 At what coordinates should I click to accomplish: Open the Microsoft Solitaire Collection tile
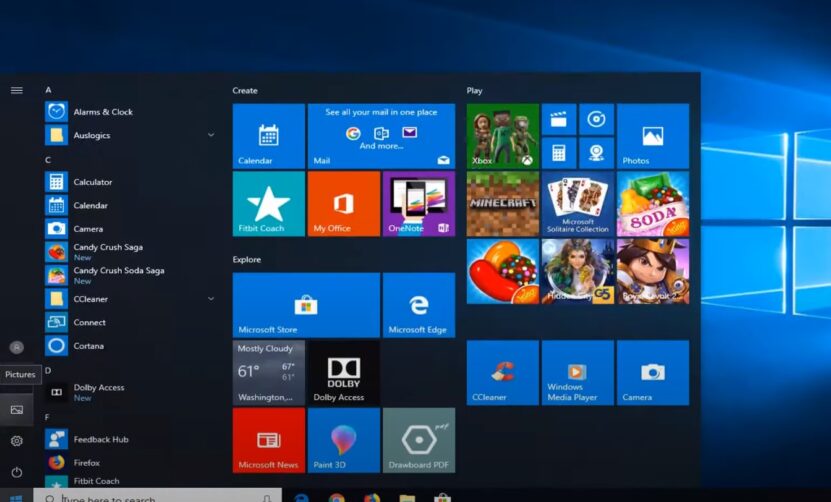coord(578,204)
